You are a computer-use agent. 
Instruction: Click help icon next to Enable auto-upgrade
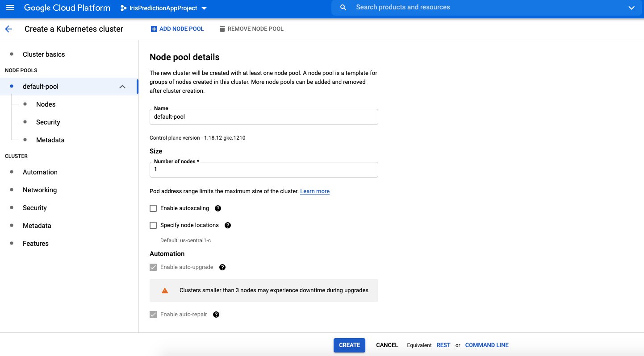[x=222, y=267]
